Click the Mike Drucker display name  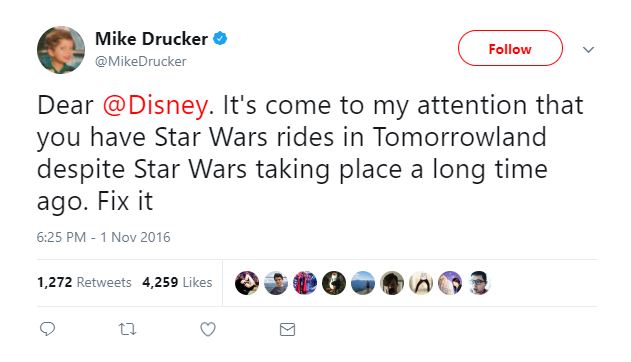coord(151,39)
